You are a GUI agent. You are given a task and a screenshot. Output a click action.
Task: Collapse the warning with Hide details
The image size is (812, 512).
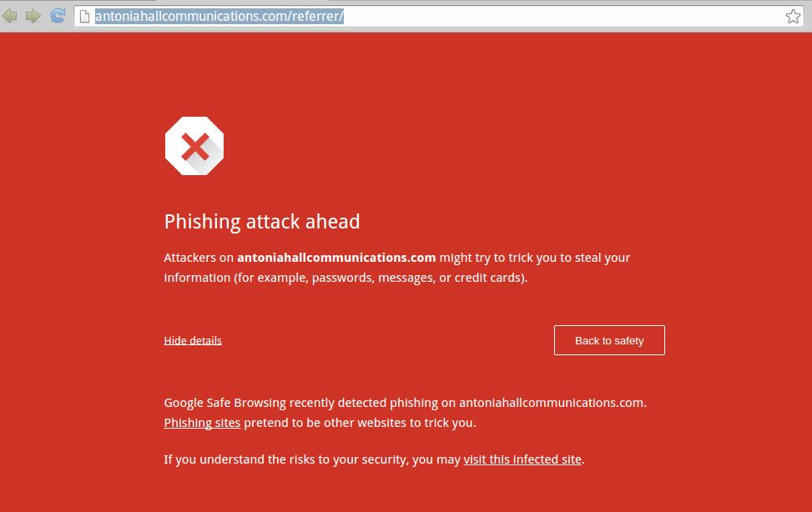point(193,341)
